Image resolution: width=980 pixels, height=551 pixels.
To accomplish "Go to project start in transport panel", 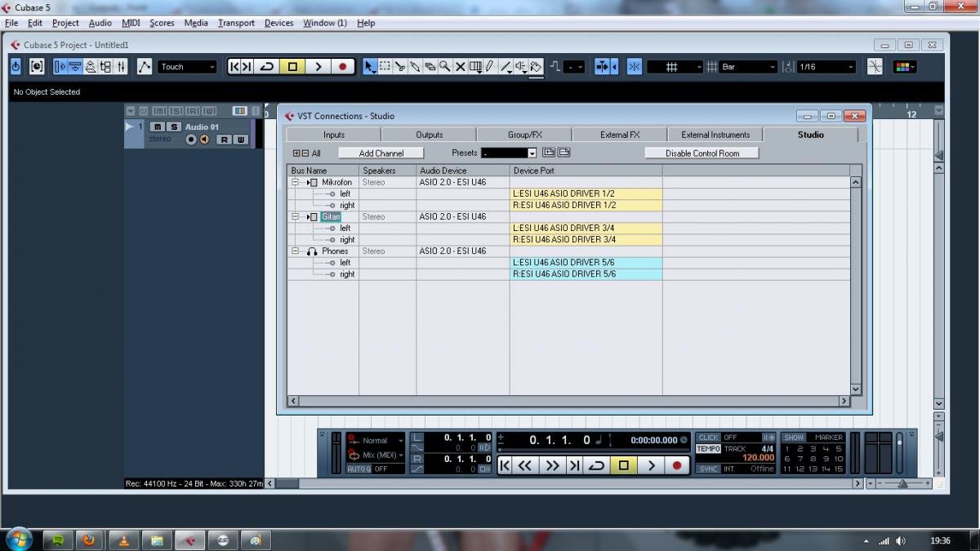I will click(x=505, y=465).
